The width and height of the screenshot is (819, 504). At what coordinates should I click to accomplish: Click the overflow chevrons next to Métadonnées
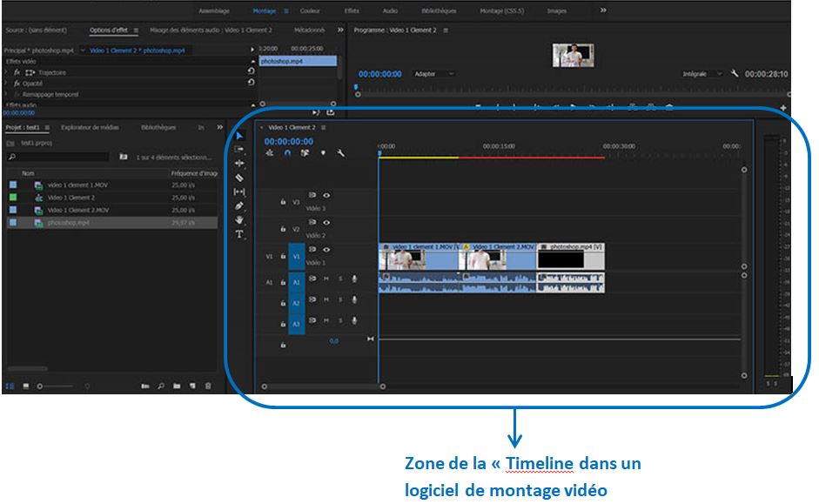click(339, 27)
